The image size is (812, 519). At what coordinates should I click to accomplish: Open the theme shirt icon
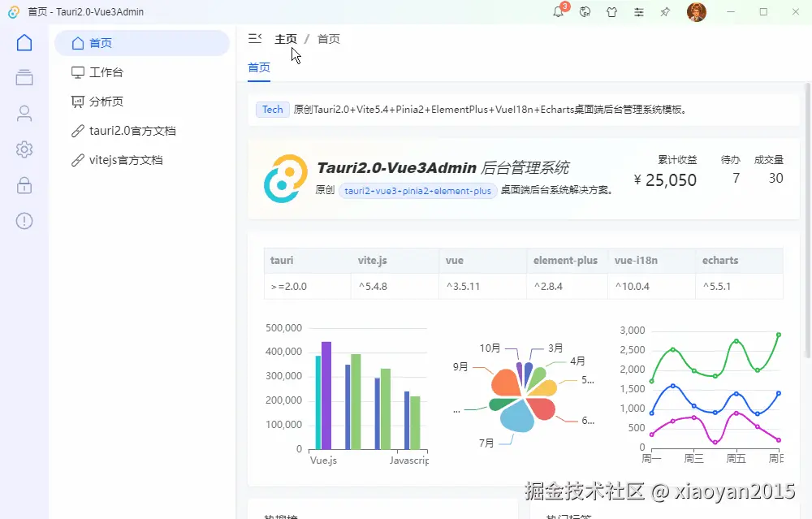612,12
